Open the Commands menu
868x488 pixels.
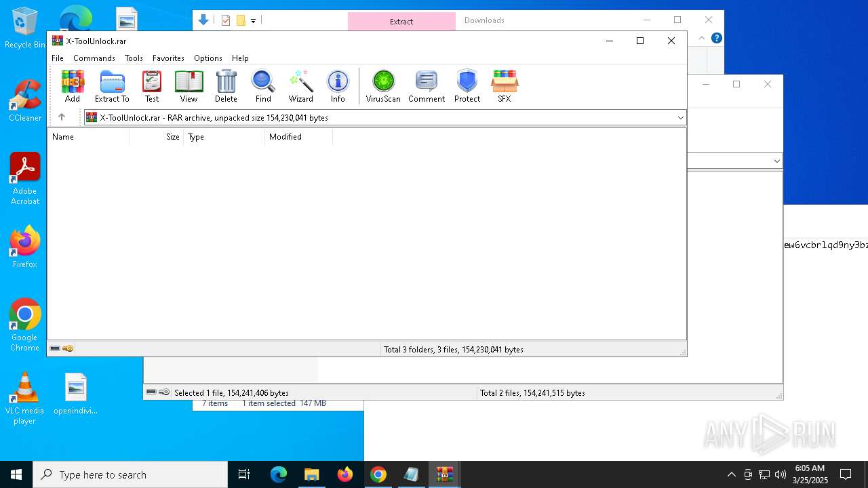[x=94, y=58]
